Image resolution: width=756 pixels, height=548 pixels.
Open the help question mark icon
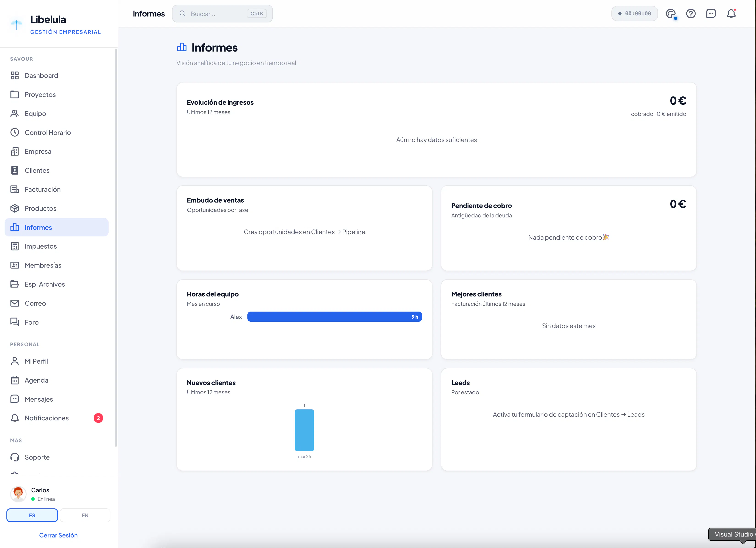click(x=691, y=14)
